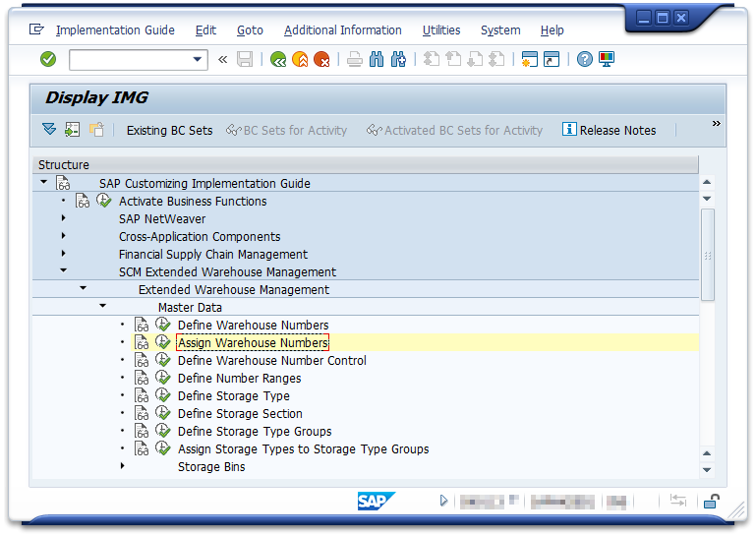Click documentation icon for Define Warehouse Numbers
756x536 pixels.
coord(142,325)
